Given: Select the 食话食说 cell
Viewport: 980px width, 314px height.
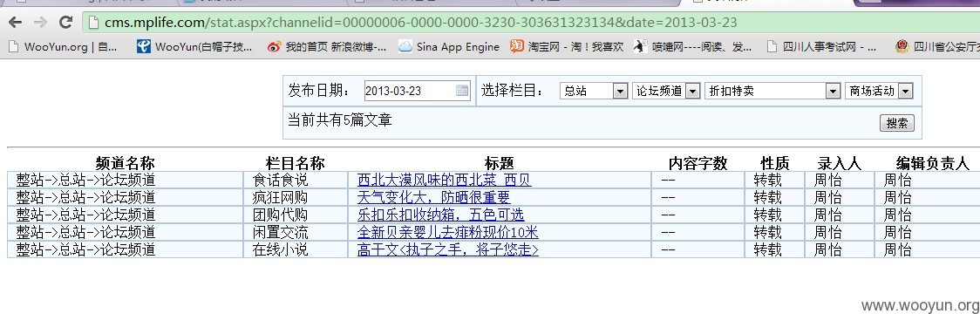Looking at the screenshot, I should click(x=296, y=181).
